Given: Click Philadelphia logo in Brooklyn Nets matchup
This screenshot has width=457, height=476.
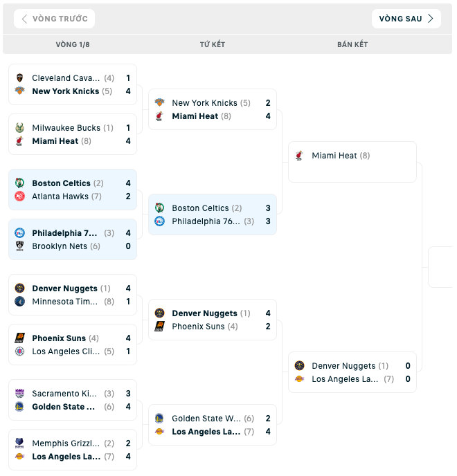Looking at the screenshot, I should coord(20,233).
